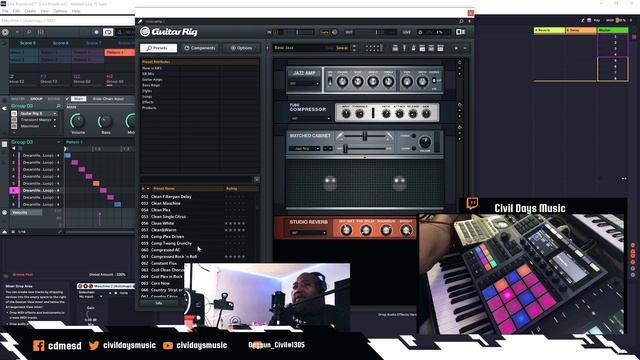
Task: Click the tapedeck icon left of the tuner
Action: pos(395,48)
